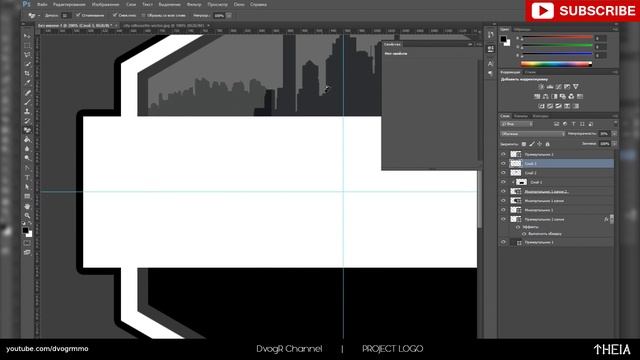Hide the Слой 3 layer
Image resolution: width=640 pixels, height=360 pixels.
[x=503, y=164]
